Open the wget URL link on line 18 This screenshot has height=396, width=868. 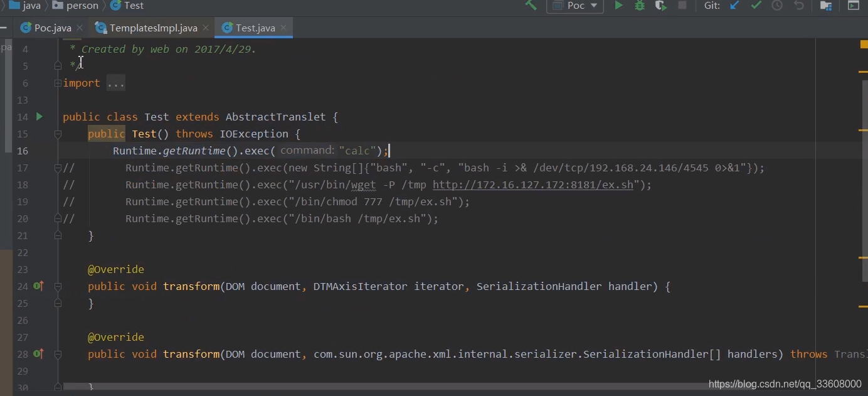click(x=533, y=185)
